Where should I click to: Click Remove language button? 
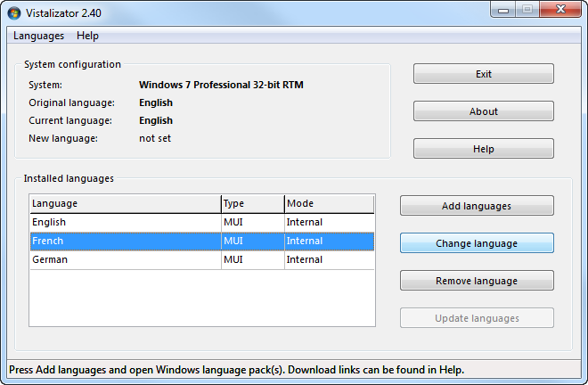(477, 281)
